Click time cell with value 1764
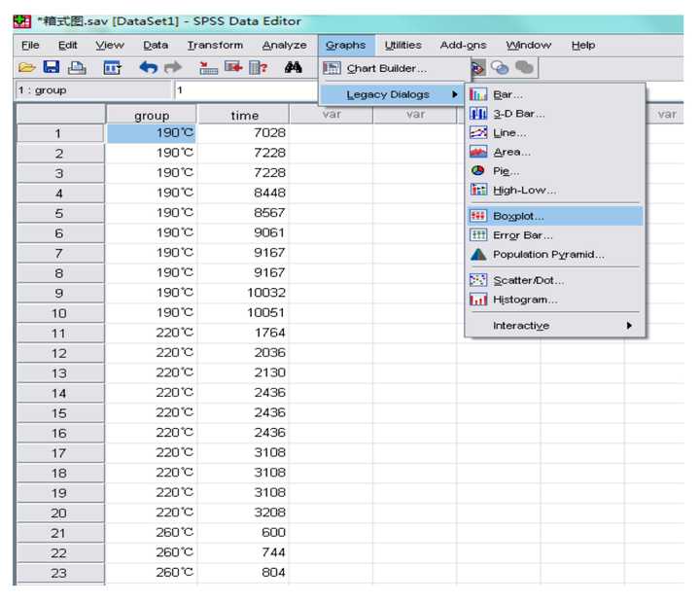 click(x=243, y=333)
